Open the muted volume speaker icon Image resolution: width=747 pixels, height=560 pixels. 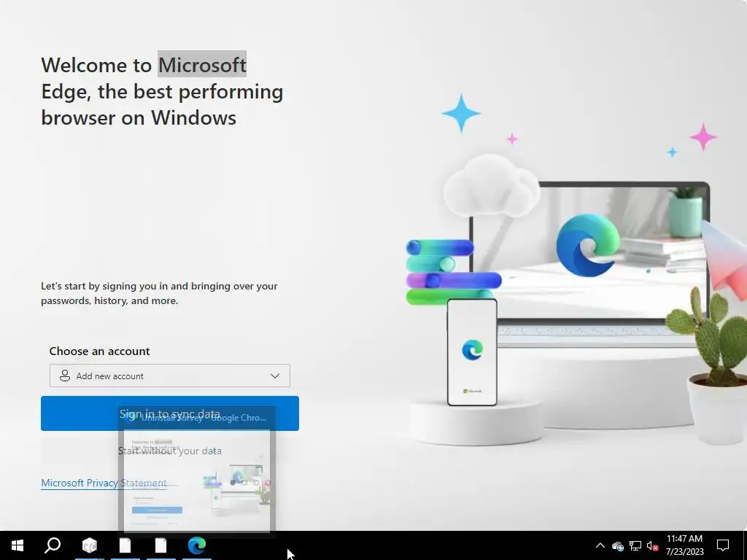pos(653,545)
